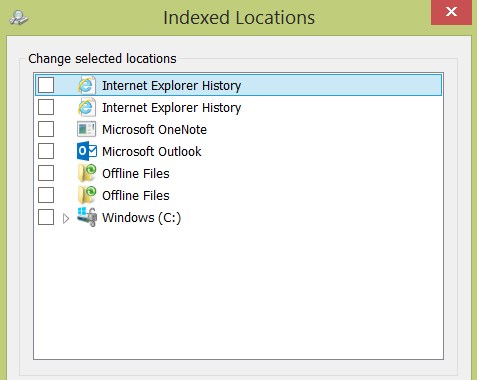Select the "Windows (C:)" label
Screen dimensions: 477x380
coord(142,218)
